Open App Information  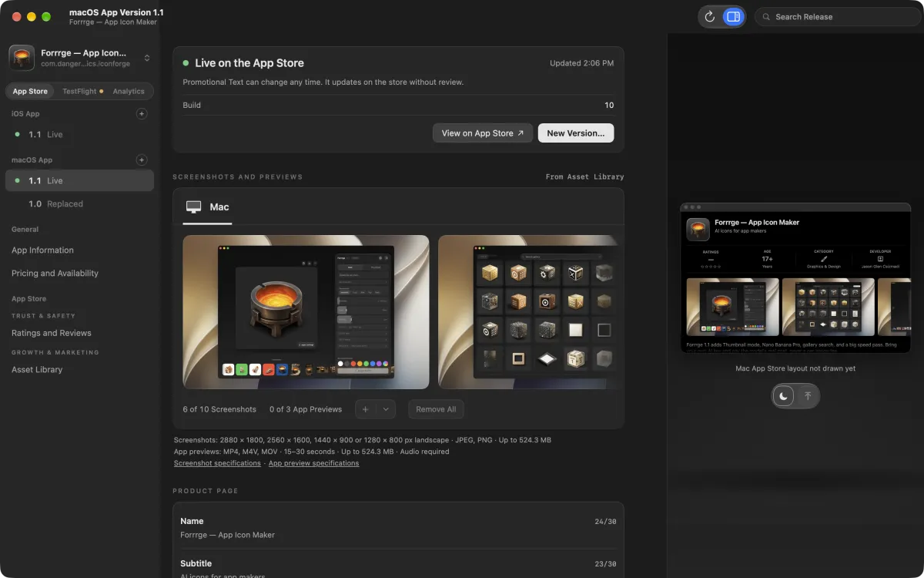tap(42, 250)
